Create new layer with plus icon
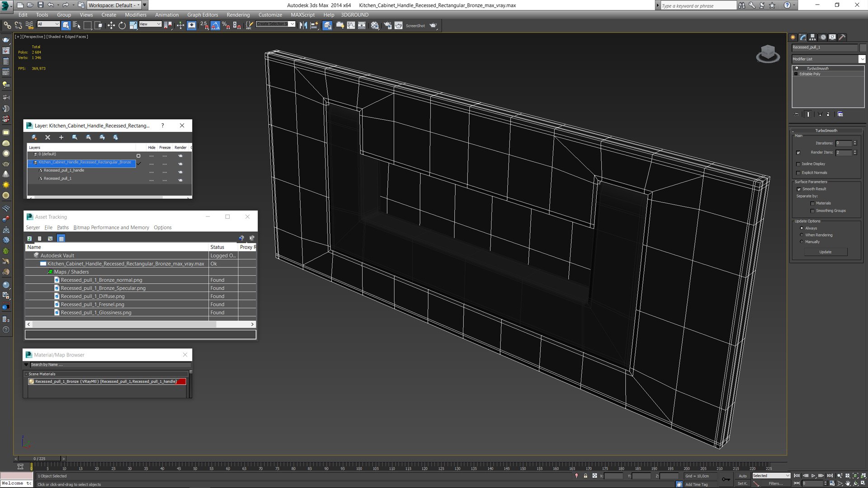The width and height of the screenshot is (868, 488). [x=61, y=137]
